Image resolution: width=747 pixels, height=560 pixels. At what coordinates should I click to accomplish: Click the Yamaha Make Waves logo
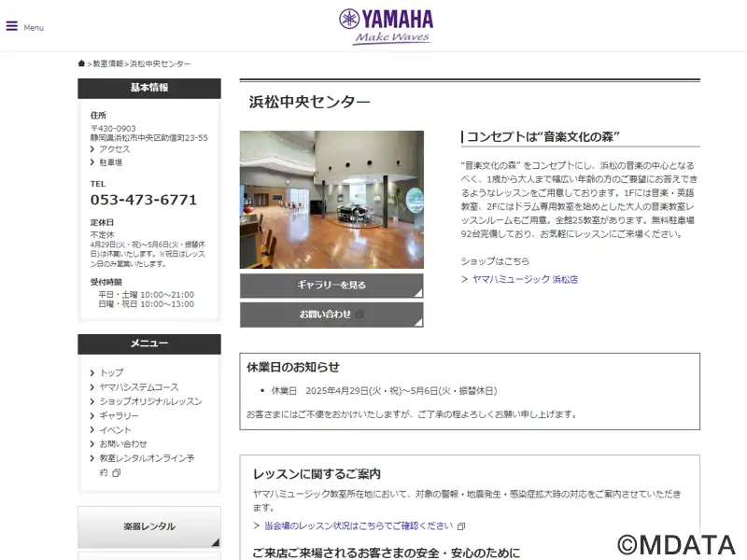point(387,27)
